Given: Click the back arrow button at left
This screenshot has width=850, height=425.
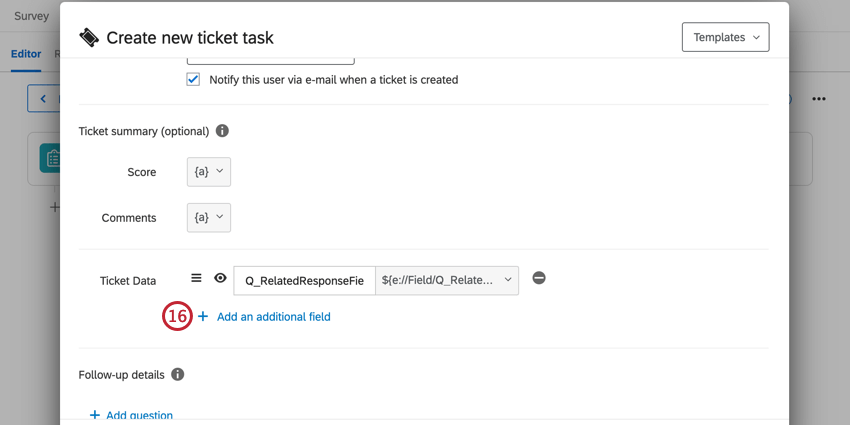Looking at the screenshot, I should (43, 99).
